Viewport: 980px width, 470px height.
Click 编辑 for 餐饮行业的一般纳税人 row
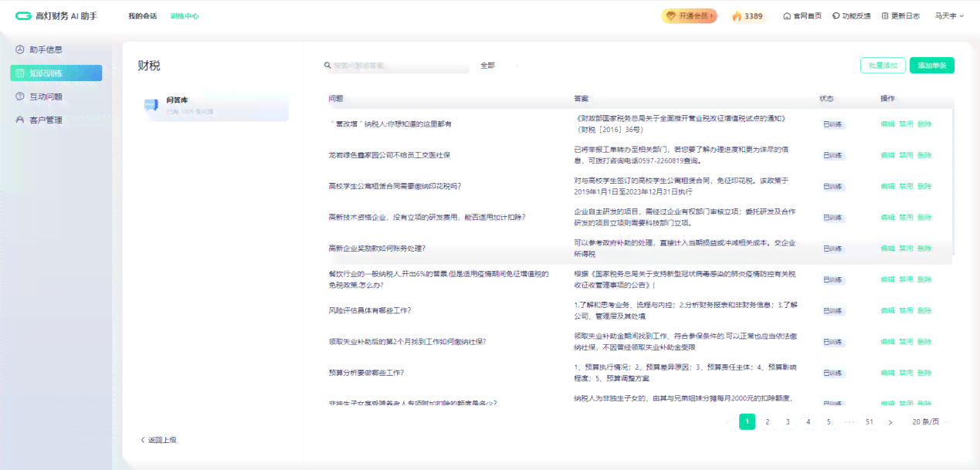(887, 279)
